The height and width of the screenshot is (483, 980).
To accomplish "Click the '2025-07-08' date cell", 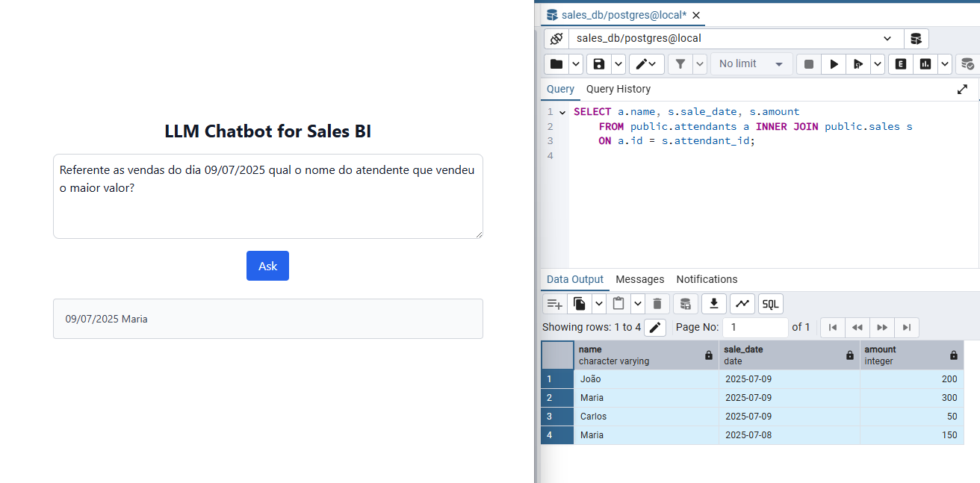I will tap(790, 435).
